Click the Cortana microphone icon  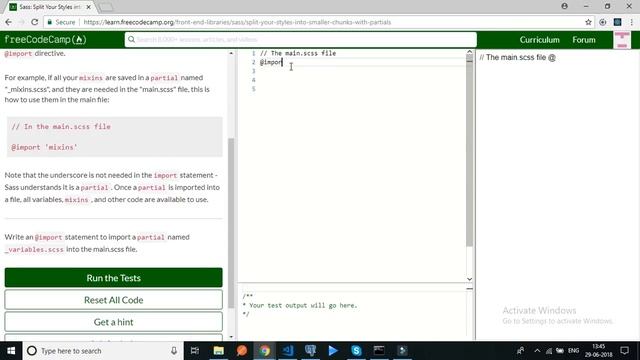pos(174,351)
